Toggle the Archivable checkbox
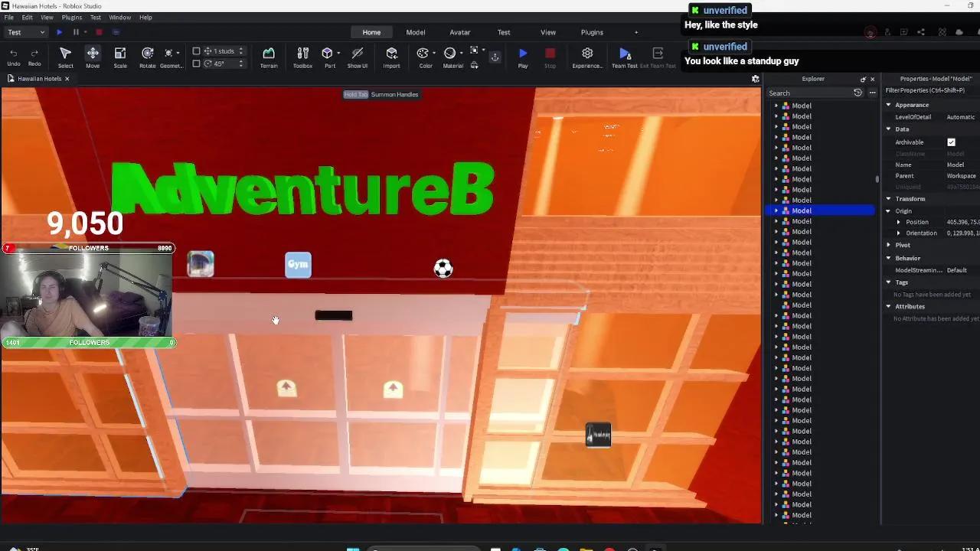This screenshot has height=551, width=980. (x=951, y=142)
